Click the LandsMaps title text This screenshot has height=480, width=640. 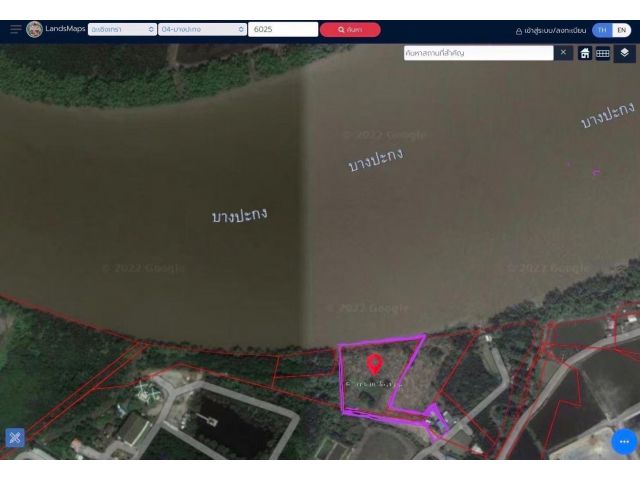(65, 29)
